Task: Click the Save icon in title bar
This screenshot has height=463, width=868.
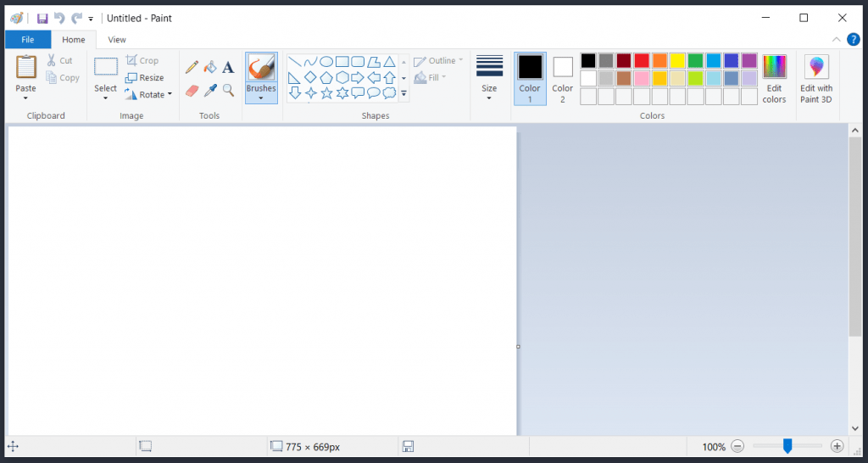Action: pyautogui.click(x=42, y=18)
